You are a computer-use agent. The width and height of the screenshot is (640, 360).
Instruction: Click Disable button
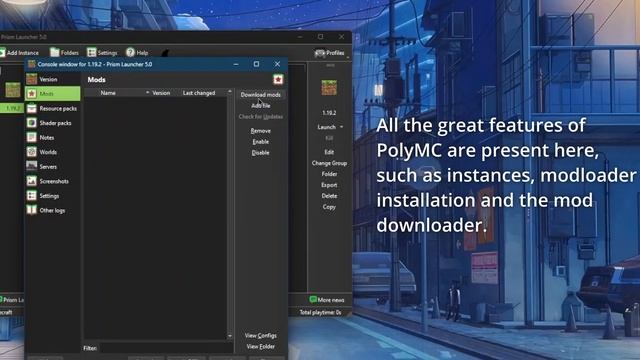point(260,153)
